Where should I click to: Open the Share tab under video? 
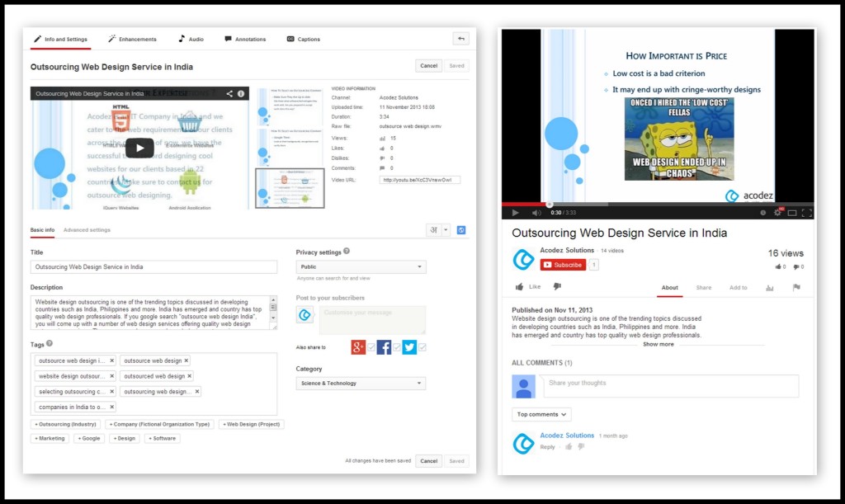(704, 288)
